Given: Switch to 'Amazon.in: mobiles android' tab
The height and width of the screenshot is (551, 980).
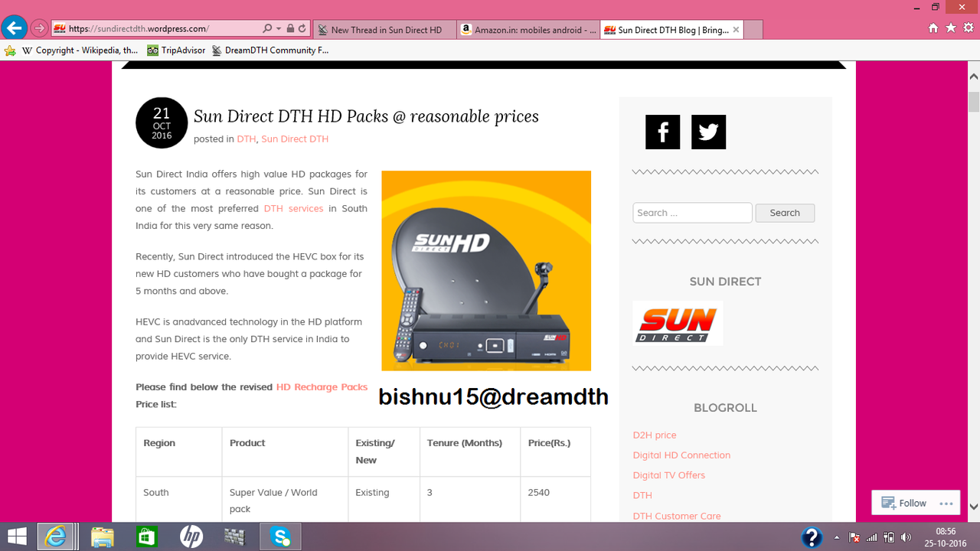Looking at the screenshot, I should (x=528, y=30).
